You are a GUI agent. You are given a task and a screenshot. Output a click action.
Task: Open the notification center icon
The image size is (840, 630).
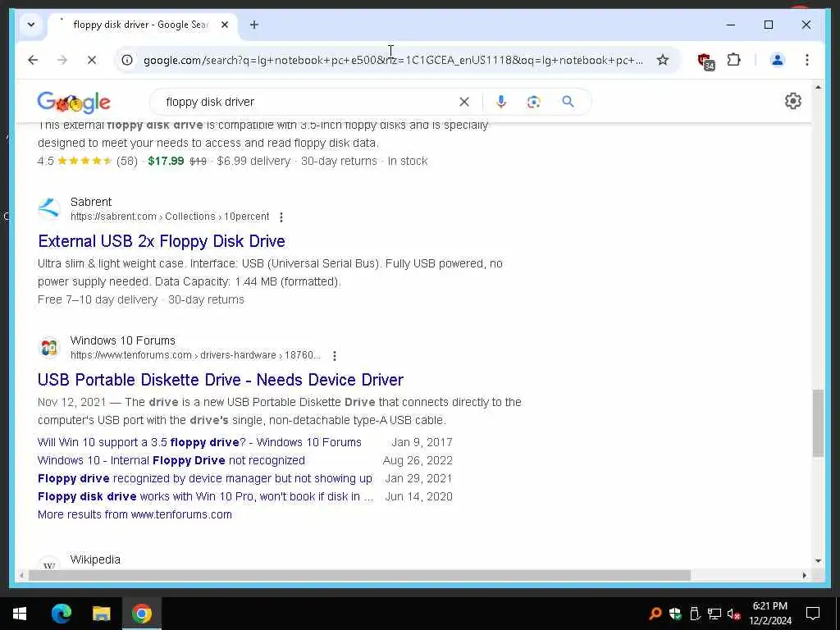813,614
